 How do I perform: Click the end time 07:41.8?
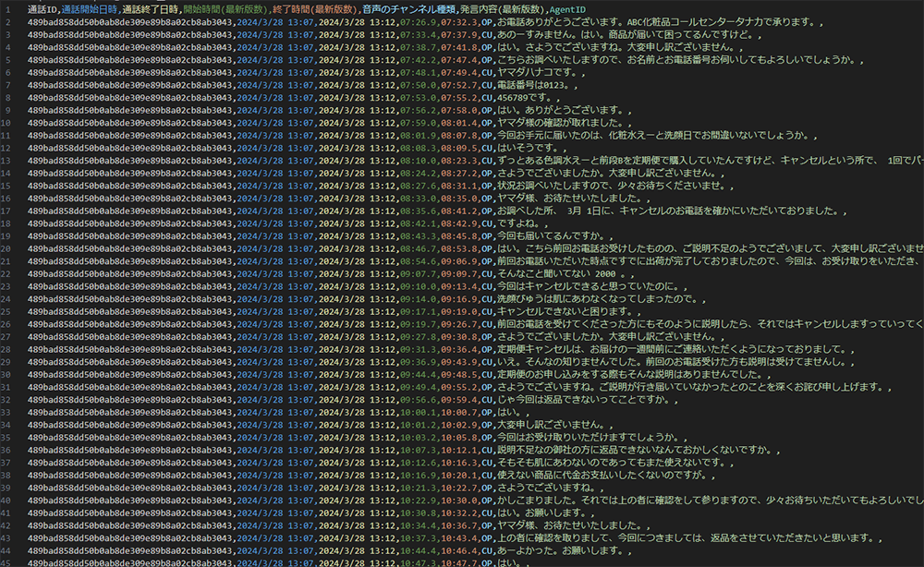click(x=457, y=47)
